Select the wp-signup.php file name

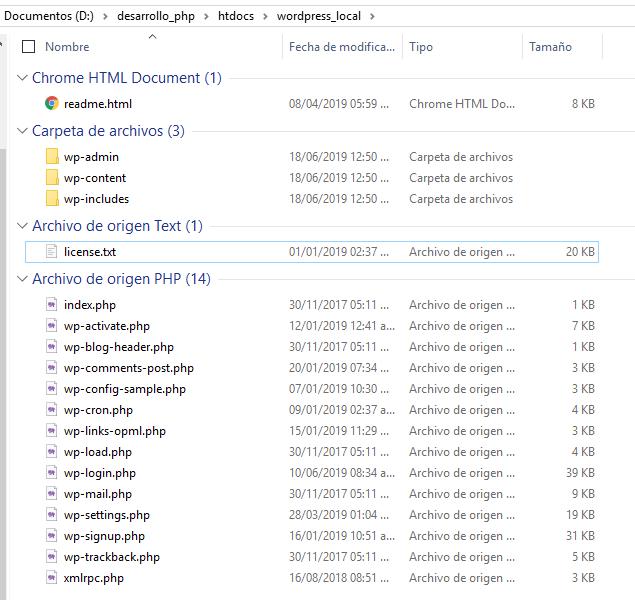tap(104, 536)
